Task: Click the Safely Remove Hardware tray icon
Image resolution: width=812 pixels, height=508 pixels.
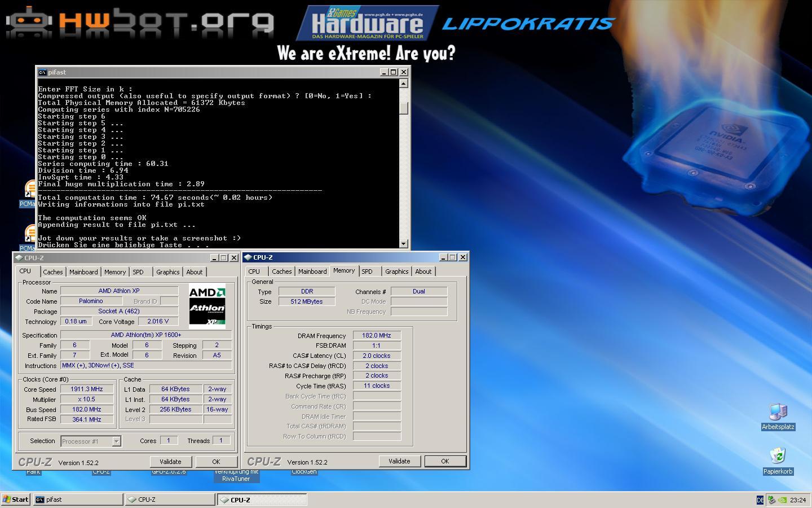Action: point(771,500)
